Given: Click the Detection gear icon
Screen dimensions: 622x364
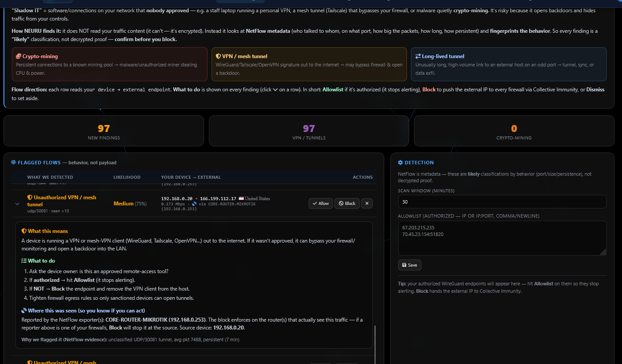Looking at the screenshot, I should point(400,163).
